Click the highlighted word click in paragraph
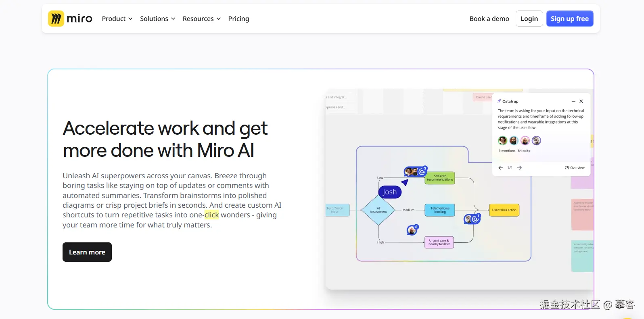644x319 pixels. coord(211,215)
